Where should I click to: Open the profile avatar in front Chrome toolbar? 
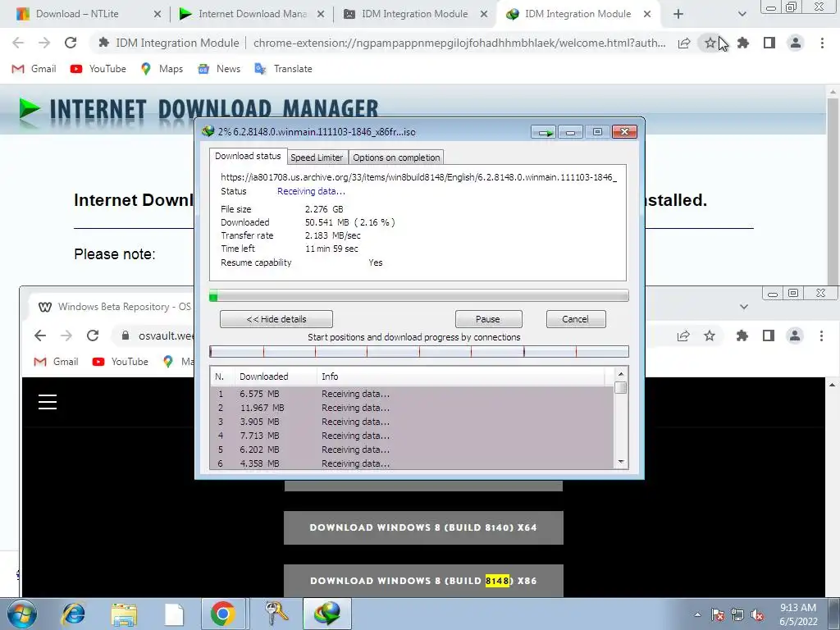coord(796,43)
